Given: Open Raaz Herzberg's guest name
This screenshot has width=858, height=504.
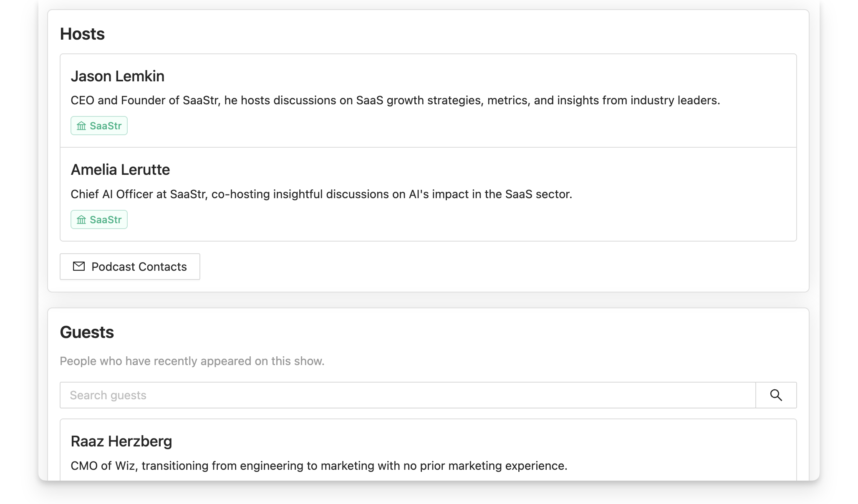Looking at the screenshot, I should 121,441.
